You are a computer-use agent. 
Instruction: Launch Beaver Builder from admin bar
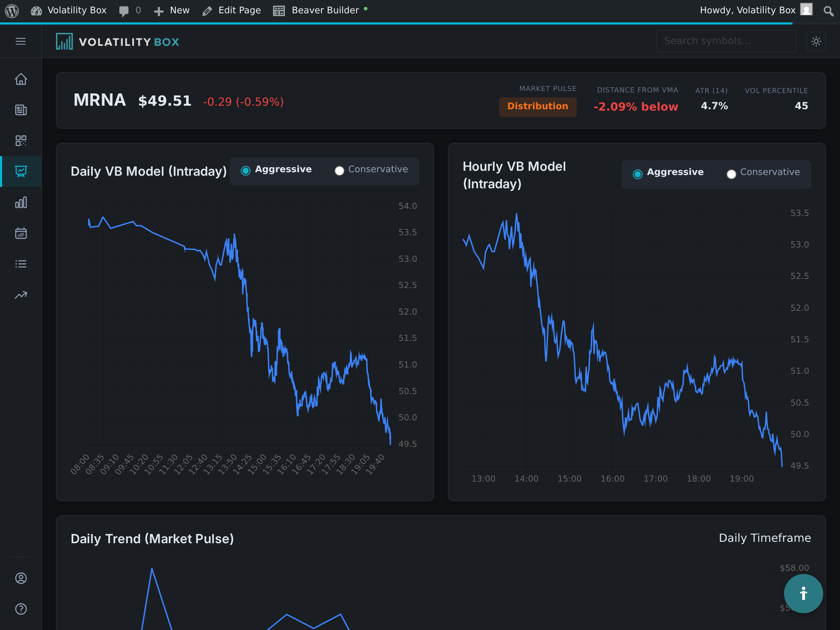pos(320,10)
